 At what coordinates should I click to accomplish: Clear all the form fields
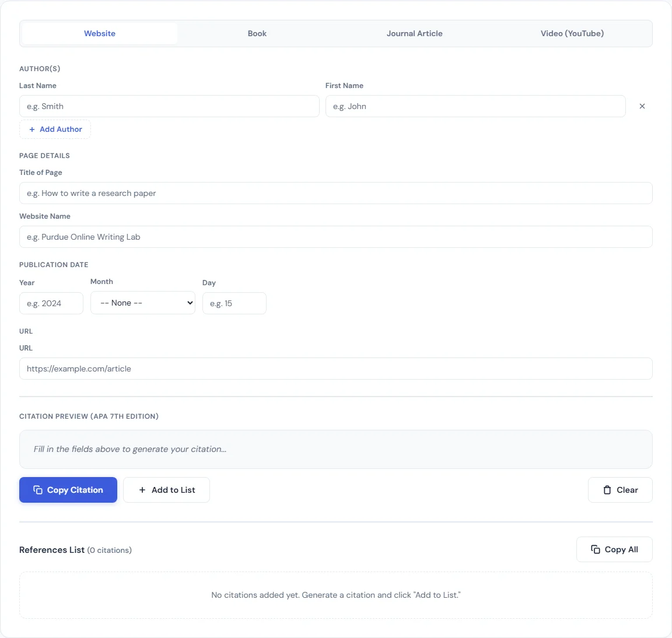click(x=620, y=490)
